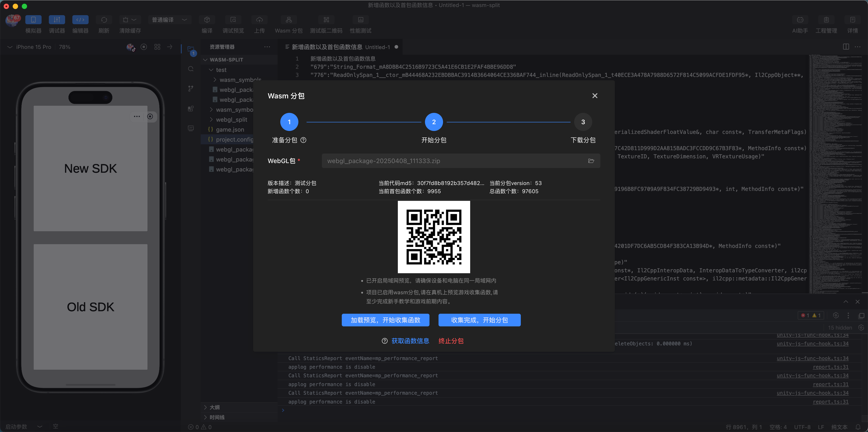Viewport: 868px width, 432px height.
Task: Click the console settings gear icon
Action: tap(836, 316)
